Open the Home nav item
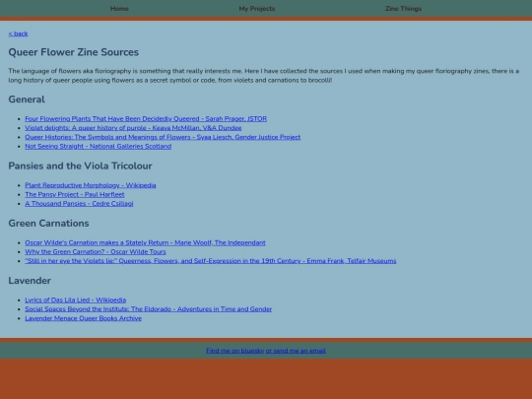Viewport: 532px width, 399px height. 119,9
